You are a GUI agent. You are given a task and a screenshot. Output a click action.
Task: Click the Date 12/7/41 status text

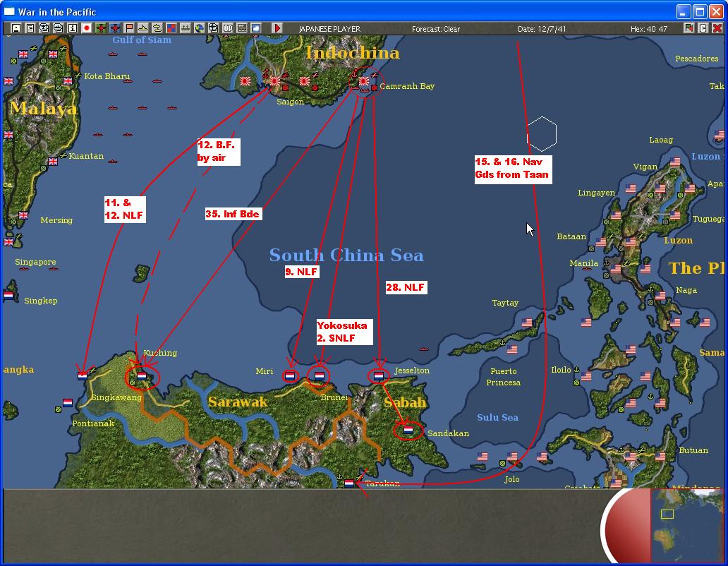[x=542, y=29]
